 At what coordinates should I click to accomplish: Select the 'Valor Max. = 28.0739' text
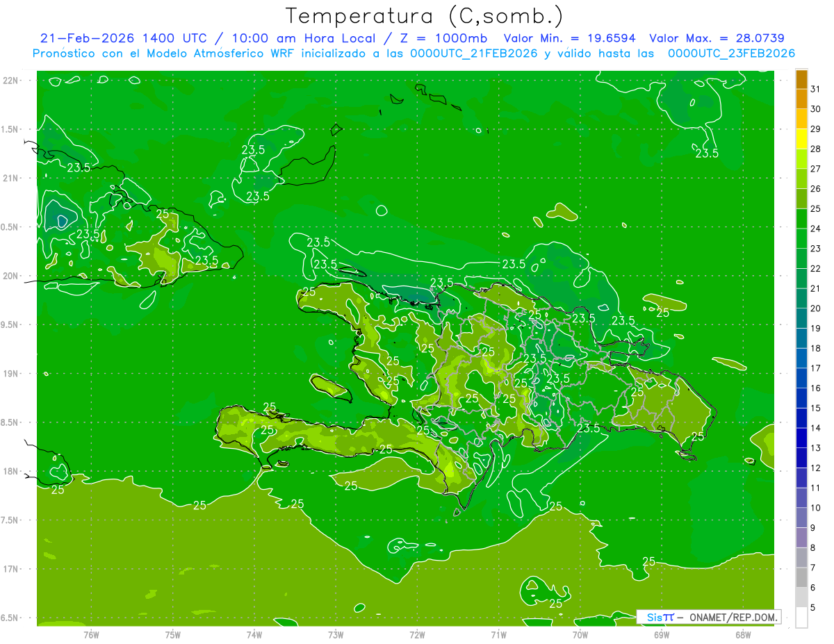pos(717,38)
